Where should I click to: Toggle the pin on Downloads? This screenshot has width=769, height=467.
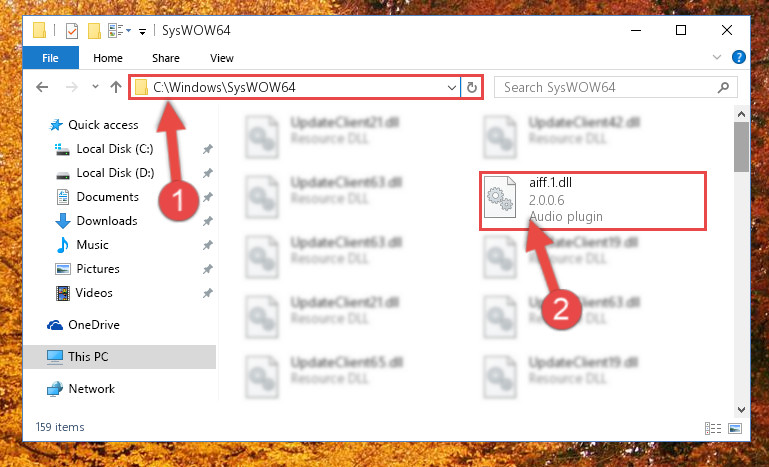208,221
